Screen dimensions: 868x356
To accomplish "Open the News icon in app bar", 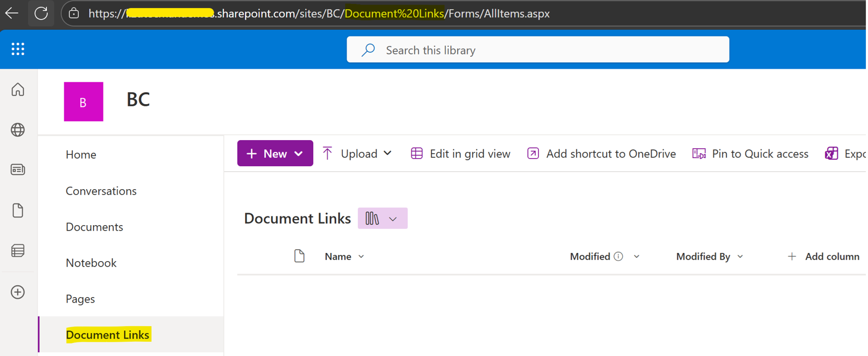I will coord(18,170).
